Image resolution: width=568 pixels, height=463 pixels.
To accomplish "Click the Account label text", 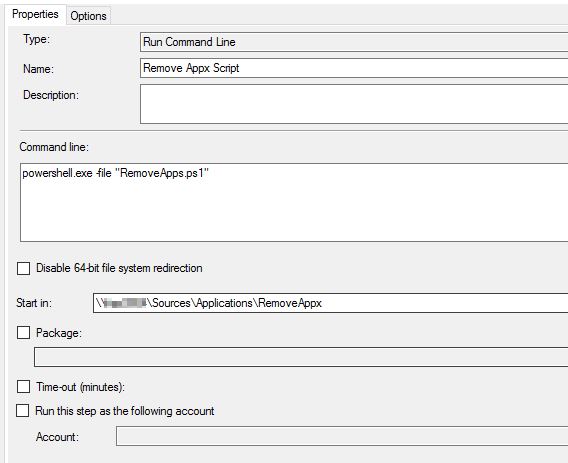I will click(57, 437).
